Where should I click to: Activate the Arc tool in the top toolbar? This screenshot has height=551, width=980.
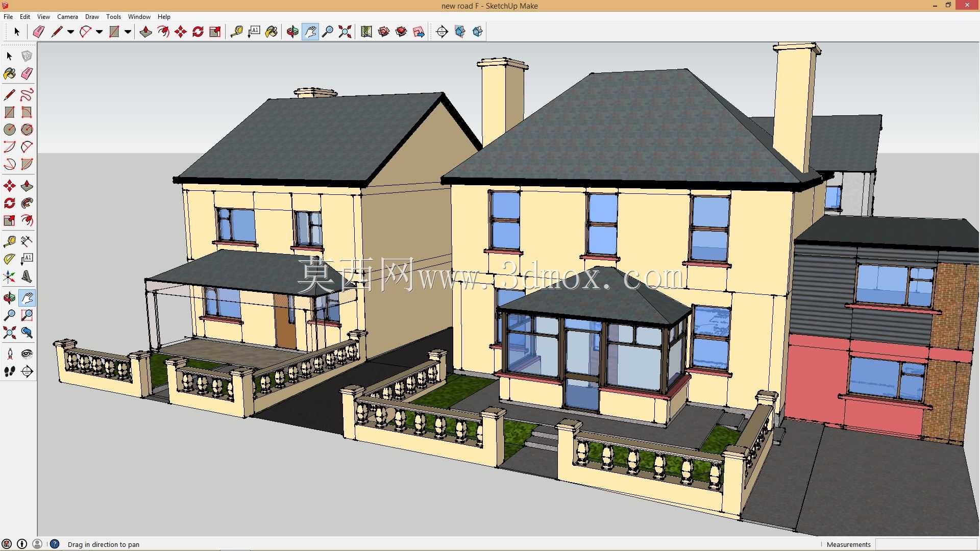(85, 32)
